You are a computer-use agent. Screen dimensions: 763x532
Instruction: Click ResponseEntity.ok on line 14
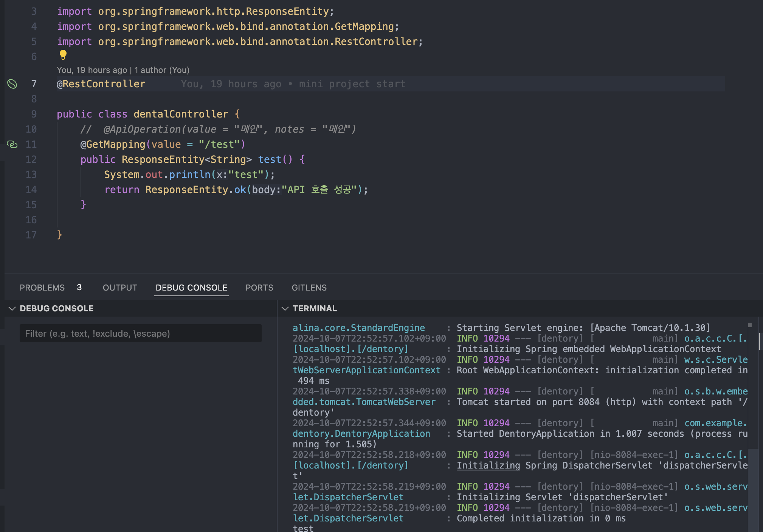(x=195, y=190)
